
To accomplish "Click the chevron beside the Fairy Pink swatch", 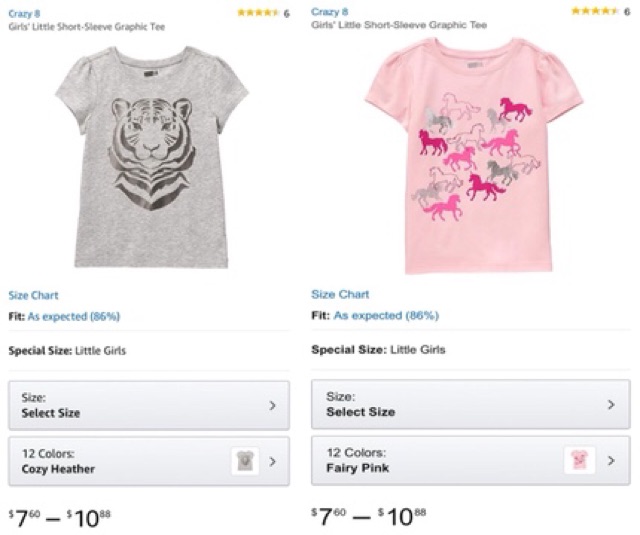I will click(611, 460).
